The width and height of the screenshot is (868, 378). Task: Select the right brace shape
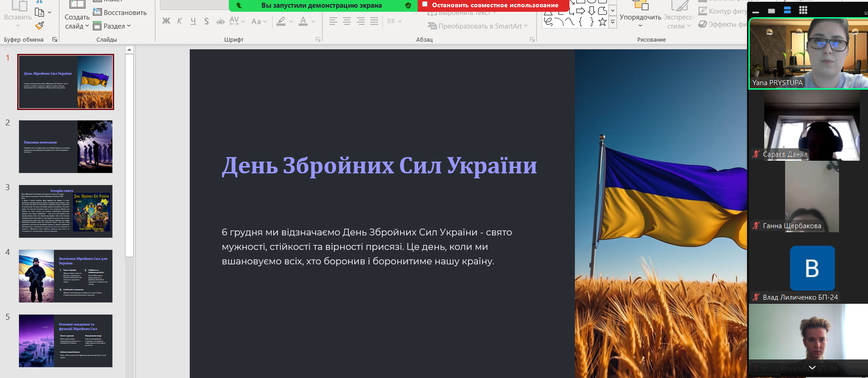pos(592,21)
